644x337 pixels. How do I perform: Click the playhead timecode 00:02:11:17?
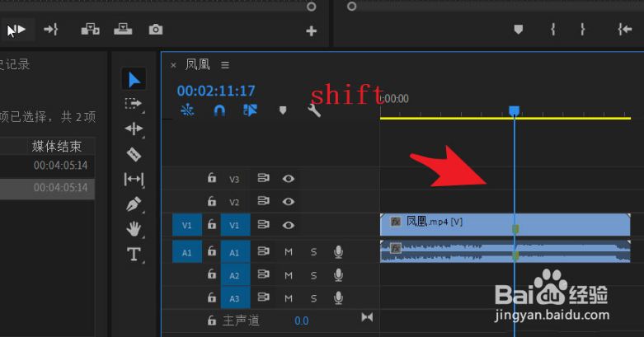[x=216, y=91]
